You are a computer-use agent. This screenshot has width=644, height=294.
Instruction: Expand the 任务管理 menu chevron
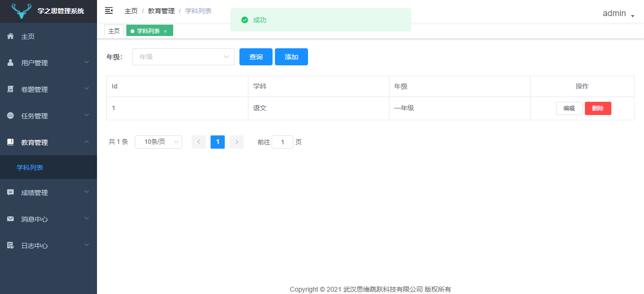coord(87,115)
